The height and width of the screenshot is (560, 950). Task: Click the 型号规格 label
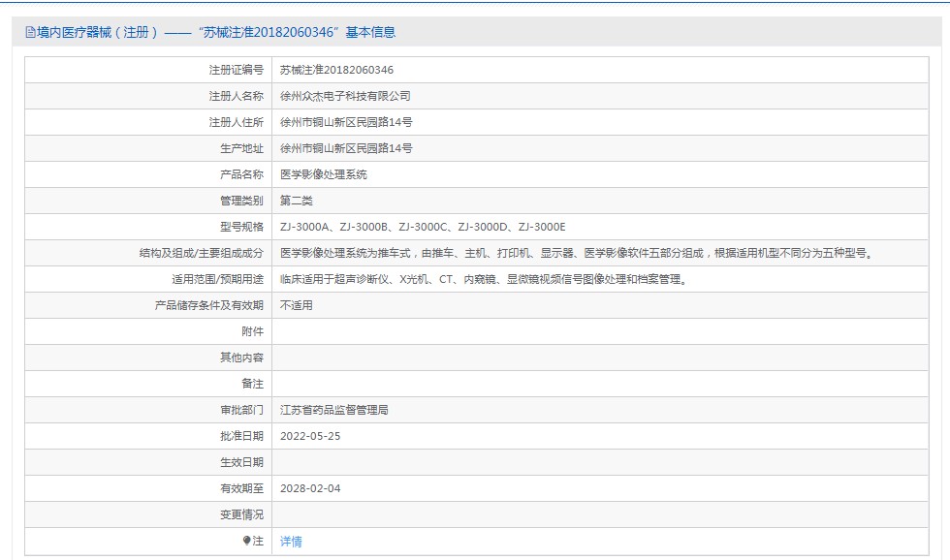tap(241, 227)
